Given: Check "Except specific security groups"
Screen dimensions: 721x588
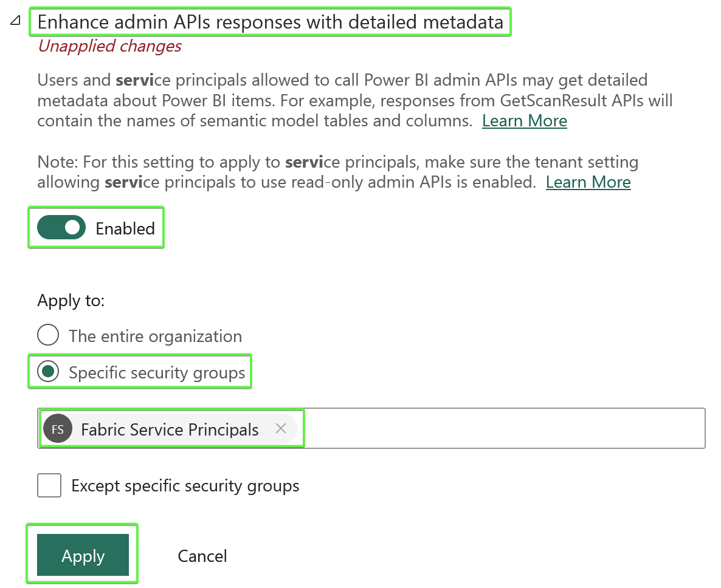Looking at the screenshot, I should 49,485.
